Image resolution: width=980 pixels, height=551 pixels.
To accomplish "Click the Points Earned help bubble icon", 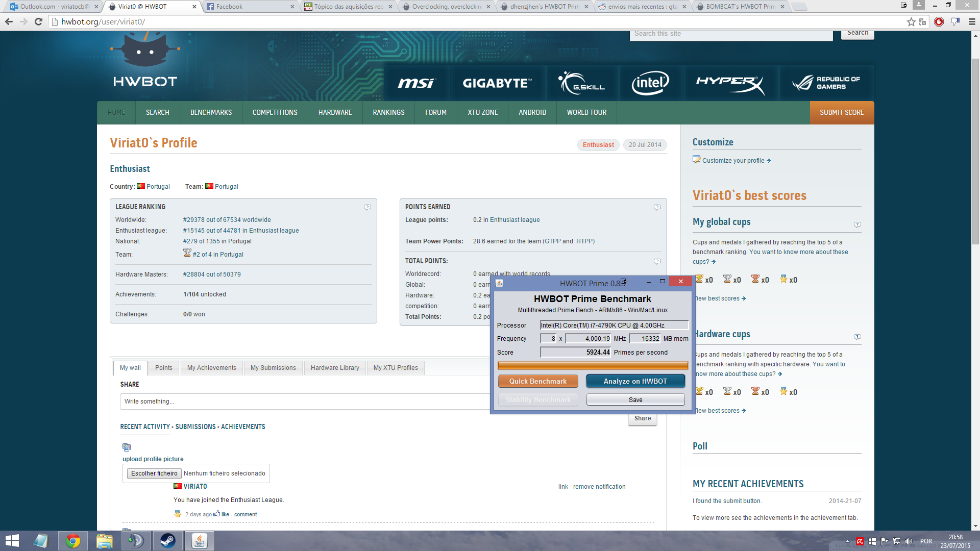I will coord(657,207).
